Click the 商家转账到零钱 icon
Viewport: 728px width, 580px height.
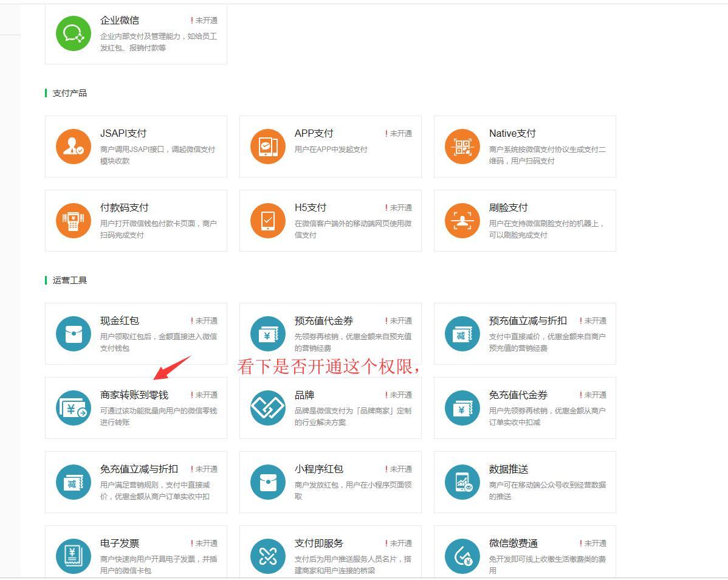[74, 408]
